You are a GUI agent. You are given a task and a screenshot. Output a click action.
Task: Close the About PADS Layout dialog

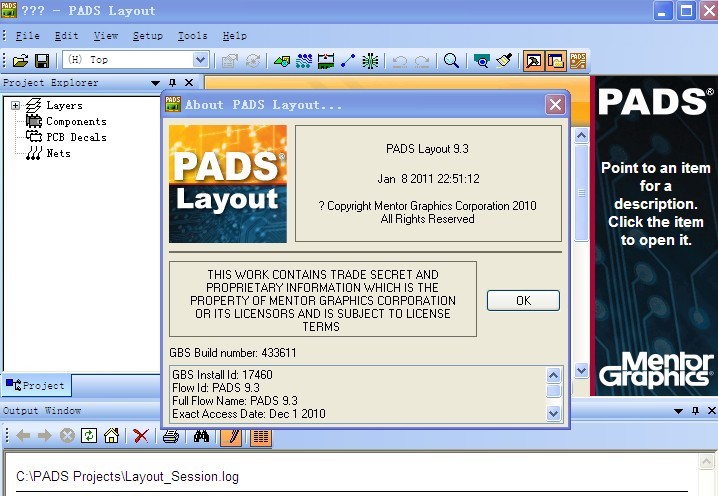tap(555, 105)
